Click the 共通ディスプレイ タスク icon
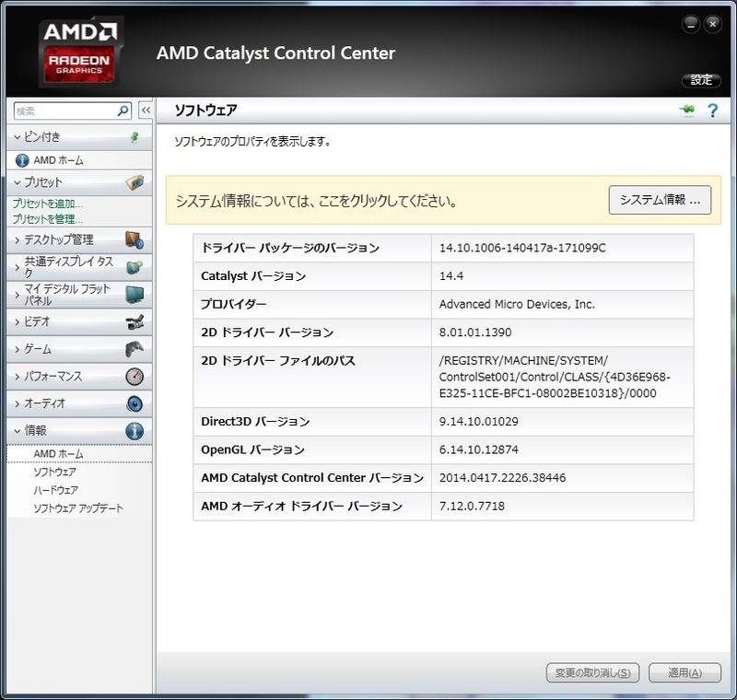This screenshot has height=700, width=737. 135,267
